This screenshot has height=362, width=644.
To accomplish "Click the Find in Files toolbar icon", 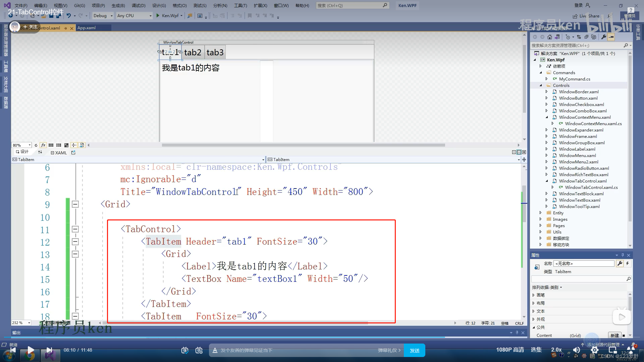I will click(x=190, y=15).
